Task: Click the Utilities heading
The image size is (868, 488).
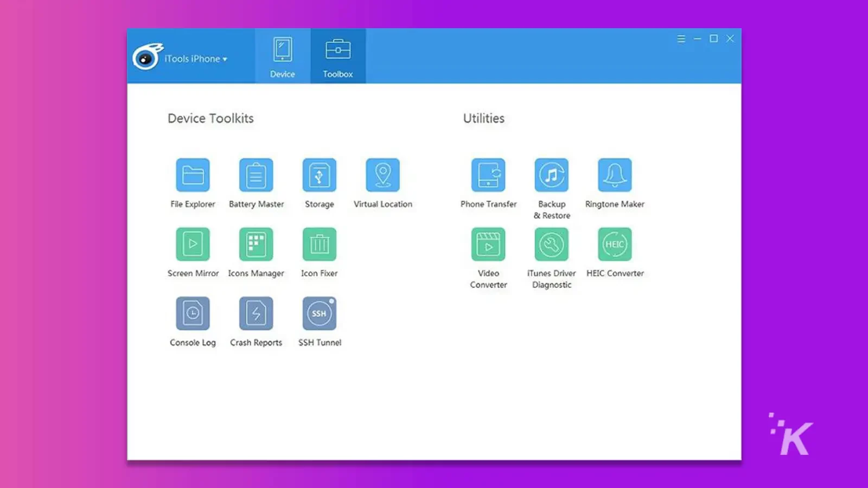Action: pos(484,118)
